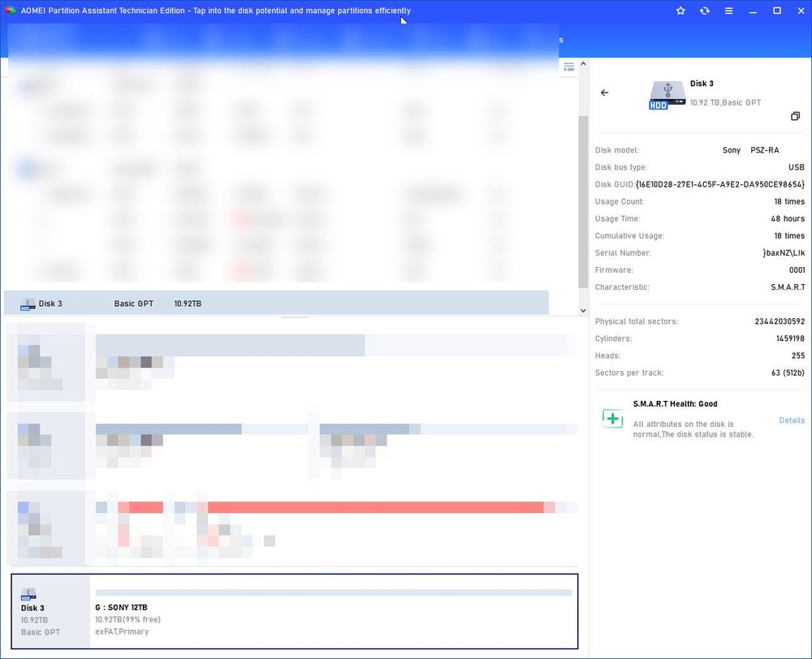Open the hamburger menu in the title bar
Screen dimensions: 812x659
[728, 11]
